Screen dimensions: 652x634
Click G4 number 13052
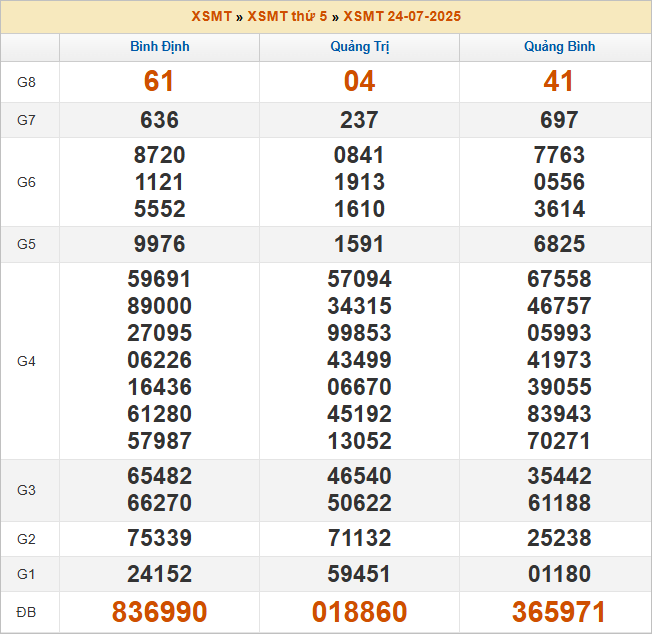tap(359, 441)
